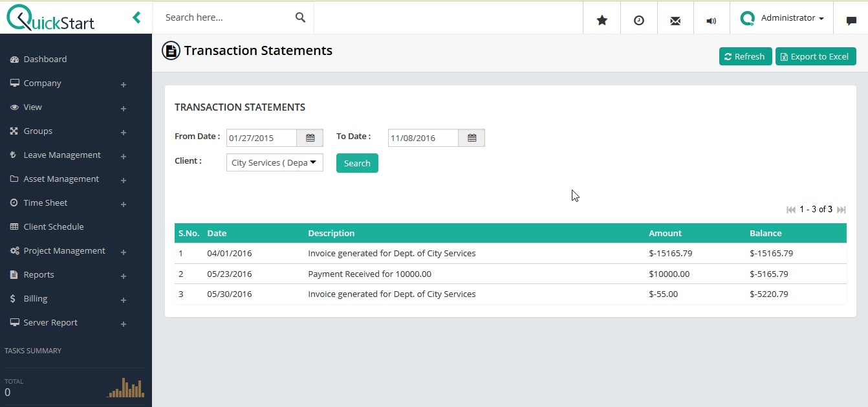Click the favorites star in the top bar
Screen dimensions: 868x407
pos(602,19)
